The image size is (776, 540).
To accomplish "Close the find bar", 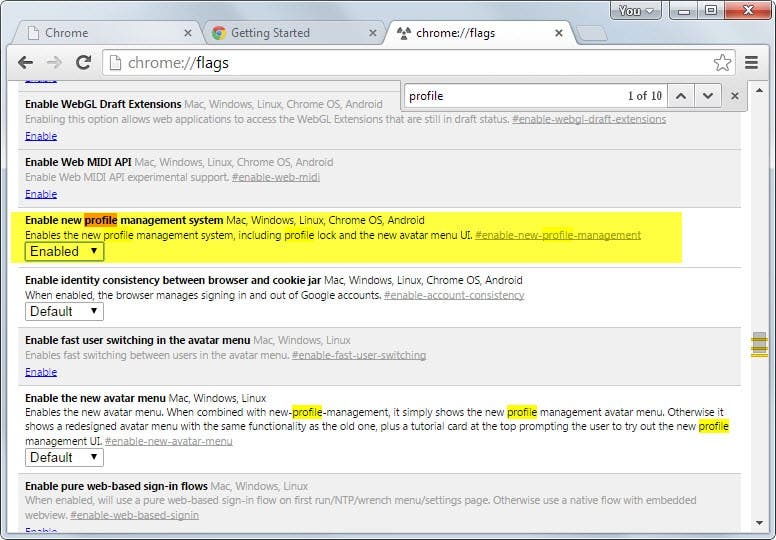I will 734,96.
